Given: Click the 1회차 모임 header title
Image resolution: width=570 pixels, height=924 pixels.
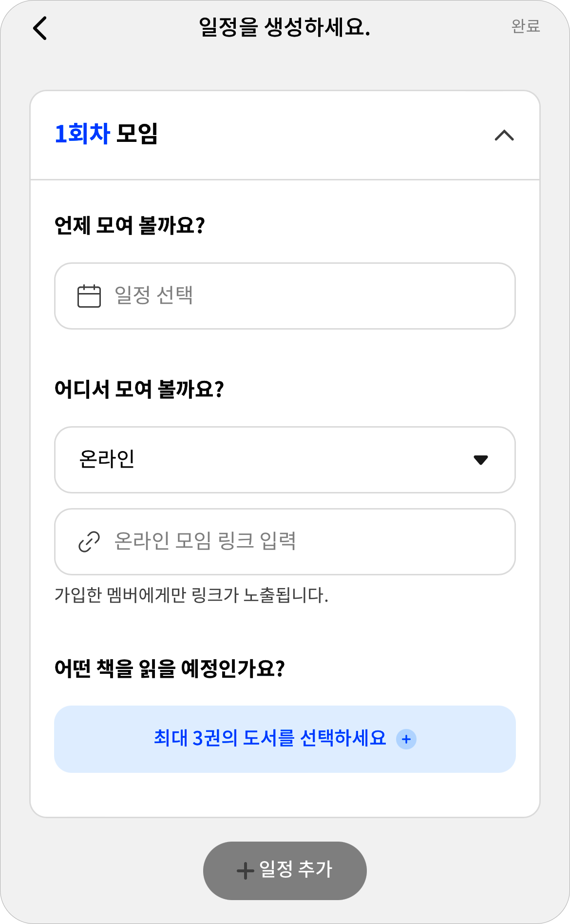Looking at the screenshot, I should click(106, 134).
